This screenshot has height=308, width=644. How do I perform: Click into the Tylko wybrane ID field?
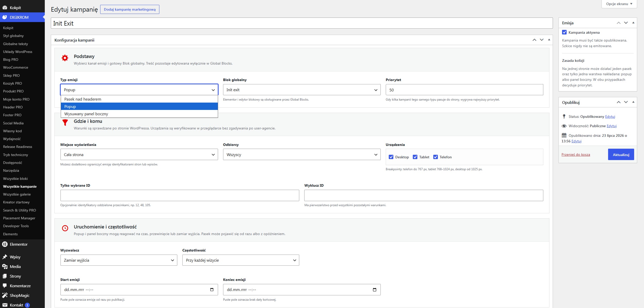(x=180, y=195)
